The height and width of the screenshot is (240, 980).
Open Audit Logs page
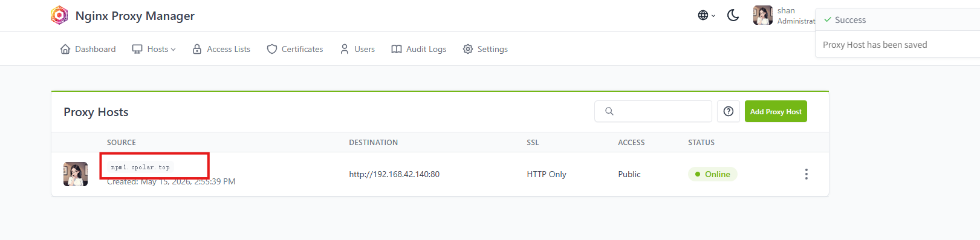(x=419, y=49)
